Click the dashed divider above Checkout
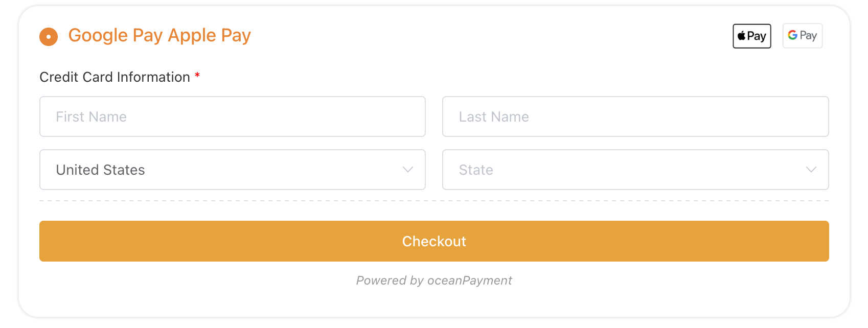The image size is (868, 328). coord(433,201)
